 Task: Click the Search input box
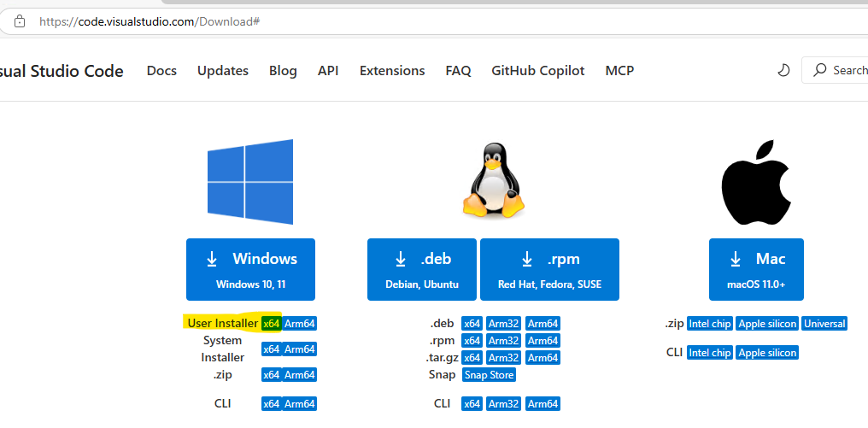pyautogui.click(x=835, y=70)
